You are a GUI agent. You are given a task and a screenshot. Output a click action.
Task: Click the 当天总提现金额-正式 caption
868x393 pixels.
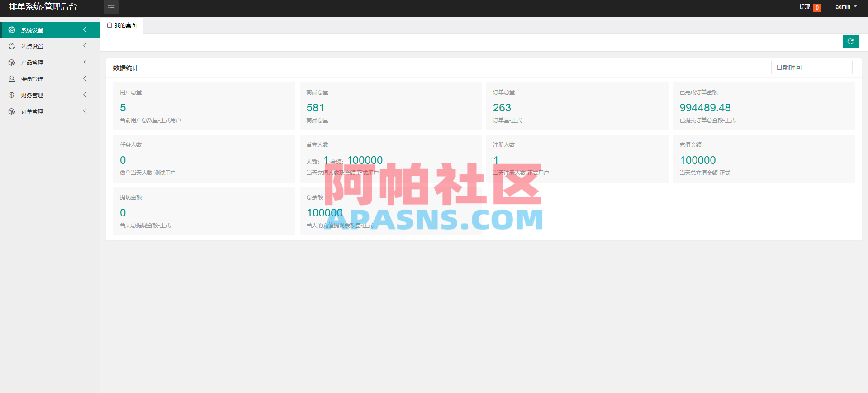pyautogui.click(x=145, y=225)
